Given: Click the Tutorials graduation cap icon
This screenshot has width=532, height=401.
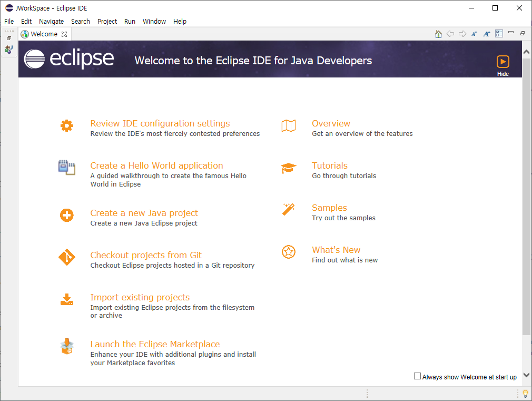Looking at the screenshot, I should click(289, 168).
